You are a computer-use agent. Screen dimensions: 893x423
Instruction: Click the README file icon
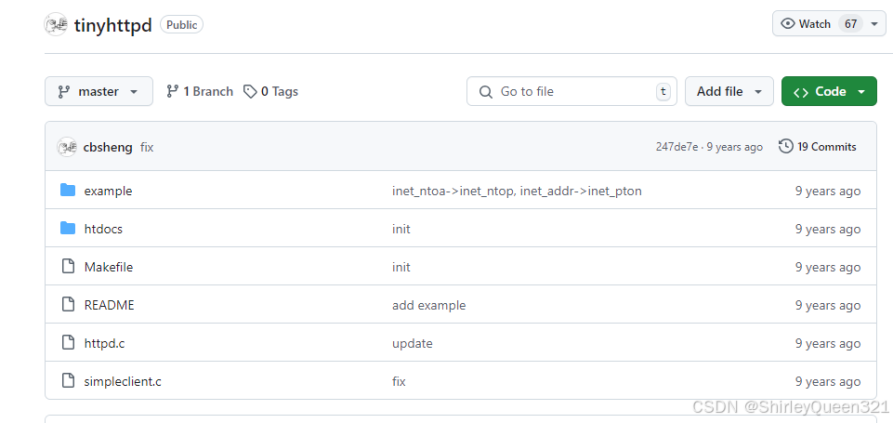tap(68, 305)
